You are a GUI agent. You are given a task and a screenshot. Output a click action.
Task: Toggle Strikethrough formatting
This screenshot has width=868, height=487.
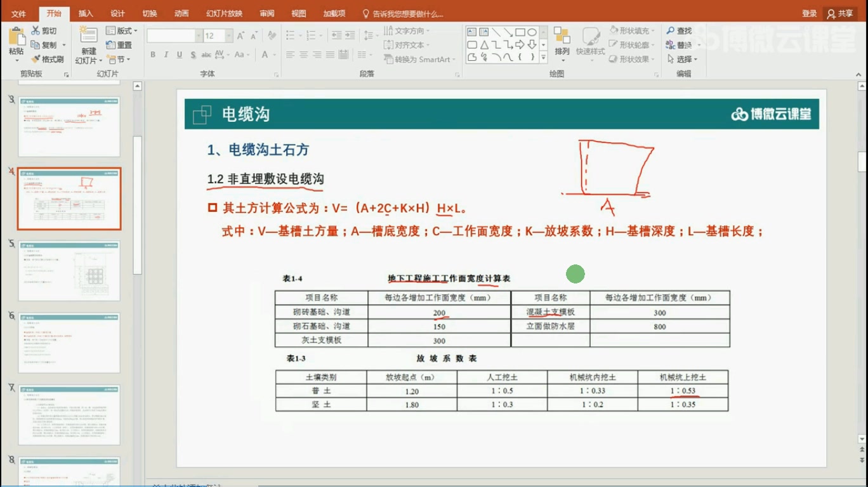[x=206, y=55]
